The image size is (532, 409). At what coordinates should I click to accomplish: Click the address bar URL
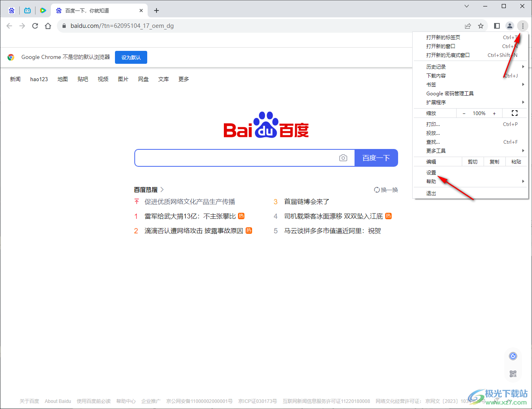click(x=122, y=26)
